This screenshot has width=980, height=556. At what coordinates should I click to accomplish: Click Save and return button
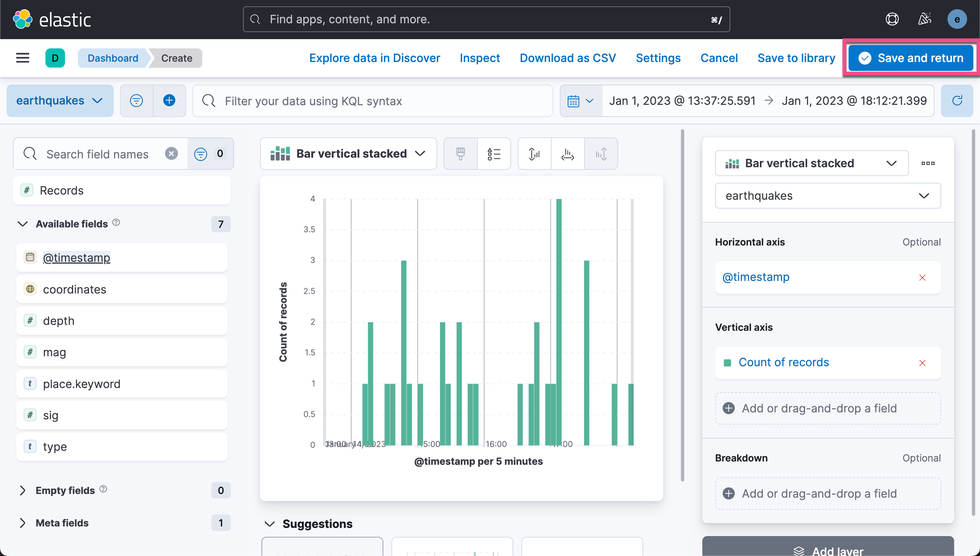click(x=911, y=58)
